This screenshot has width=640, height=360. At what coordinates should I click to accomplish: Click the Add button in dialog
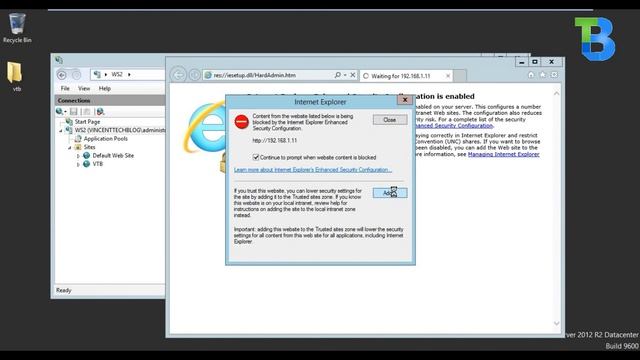[x=390, y=193]
